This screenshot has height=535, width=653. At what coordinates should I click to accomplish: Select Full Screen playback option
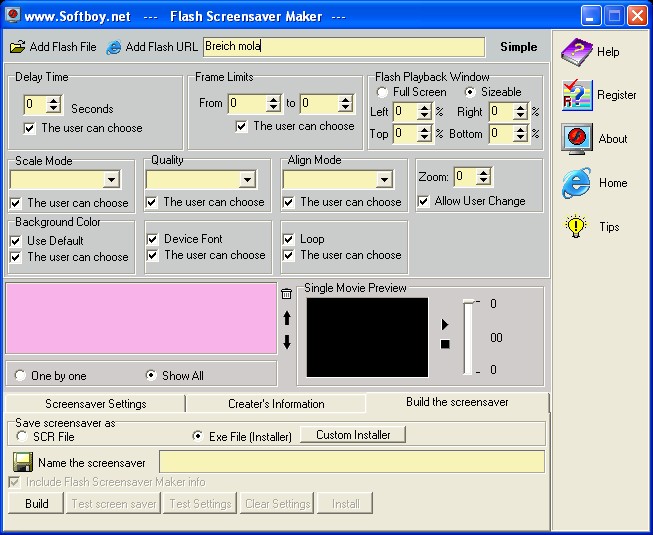382,92
